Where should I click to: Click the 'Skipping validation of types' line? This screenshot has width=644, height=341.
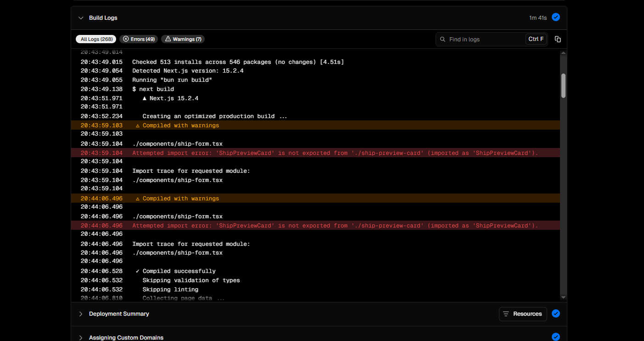315,280
